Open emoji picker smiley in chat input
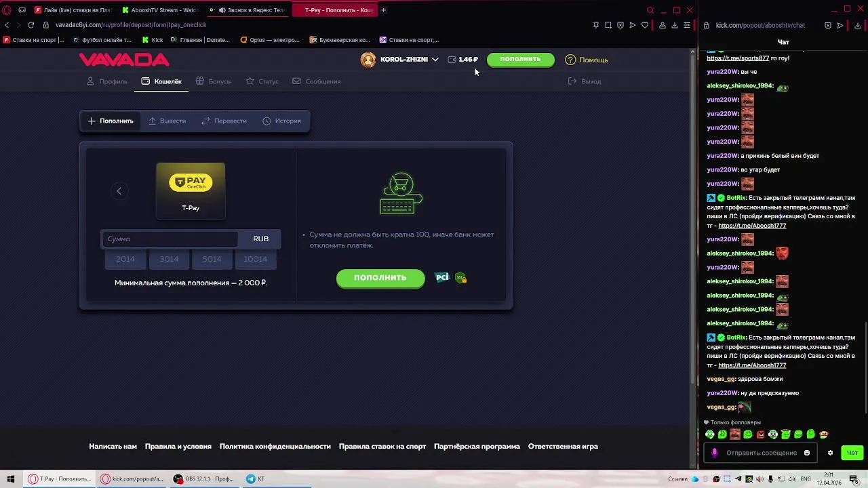Viewport: 868px width, 488px height. (x=807, y=453)
